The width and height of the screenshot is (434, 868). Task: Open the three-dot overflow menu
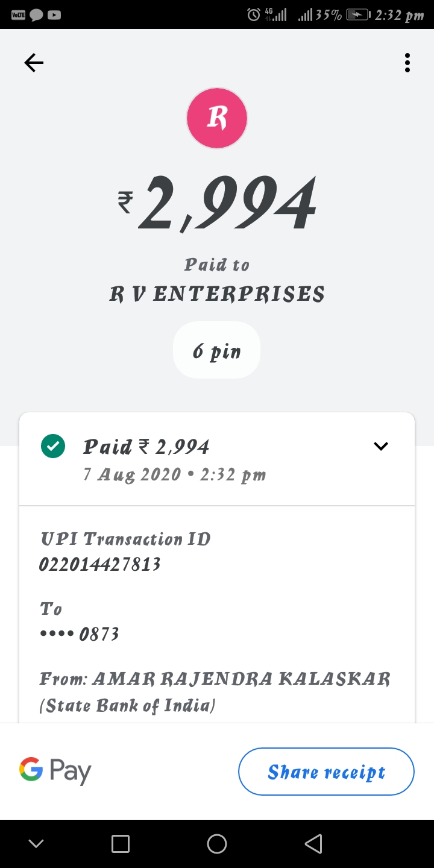point(407,63)
